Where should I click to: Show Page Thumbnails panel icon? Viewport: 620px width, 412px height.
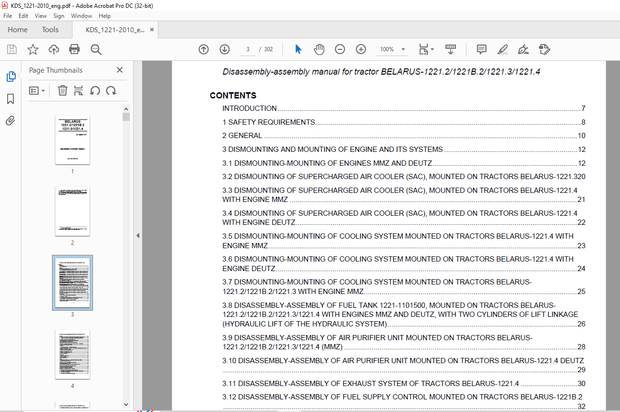11,76
